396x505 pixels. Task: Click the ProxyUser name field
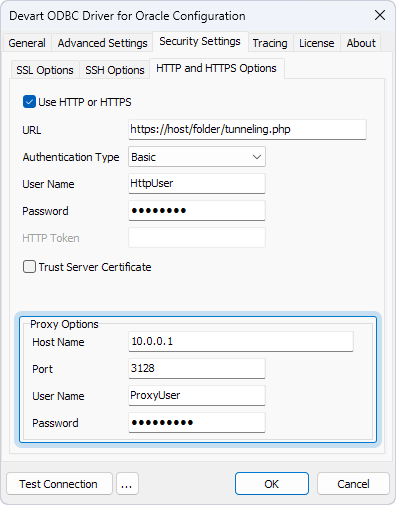(x=197, y=395)
